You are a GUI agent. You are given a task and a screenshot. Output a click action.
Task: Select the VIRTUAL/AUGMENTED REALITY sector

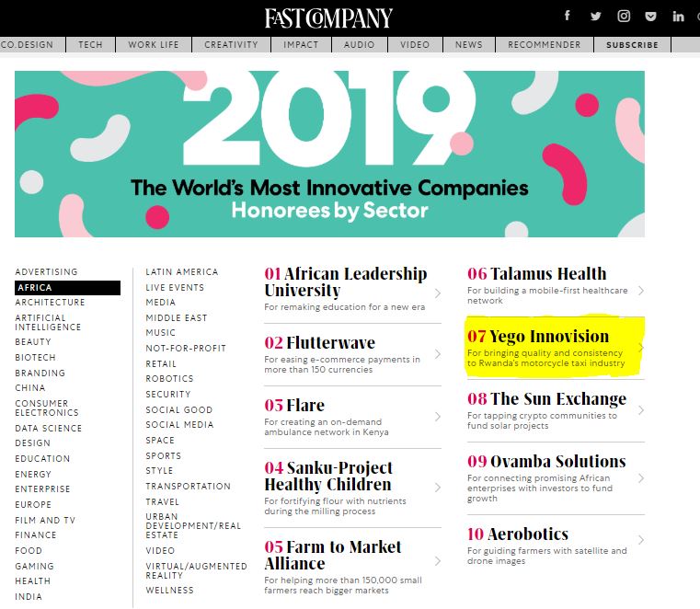197,570
